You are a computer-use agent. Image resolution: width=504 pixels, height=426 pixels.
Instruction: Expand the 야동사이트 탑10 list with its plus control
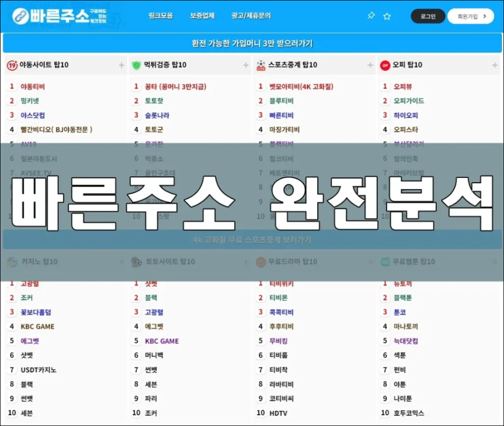coord(121,65)
